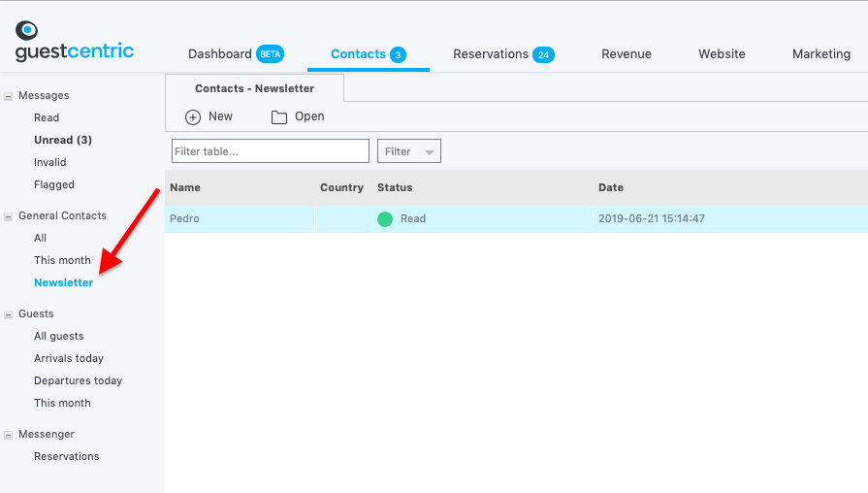Open the Website tab
868x493 pixels.
click(x=722, y=53)
